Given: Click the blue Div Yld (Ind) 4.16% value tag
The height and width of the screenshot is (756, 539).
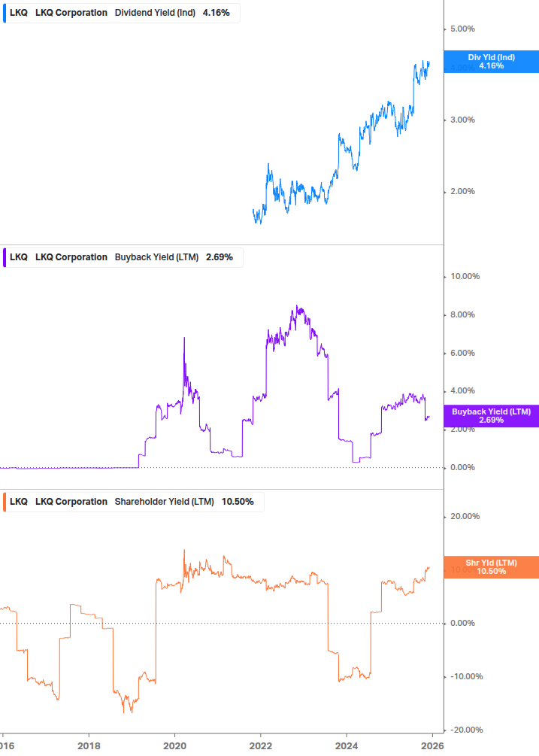Looking at the screenshot, I should pos(491,62).
